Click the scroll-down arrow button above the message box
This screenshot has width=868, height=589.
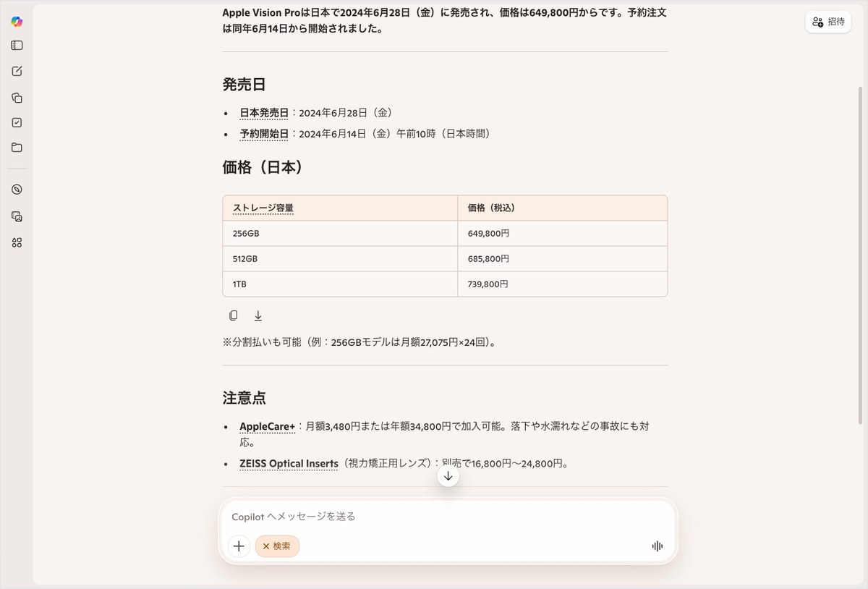tap(448, 476)
